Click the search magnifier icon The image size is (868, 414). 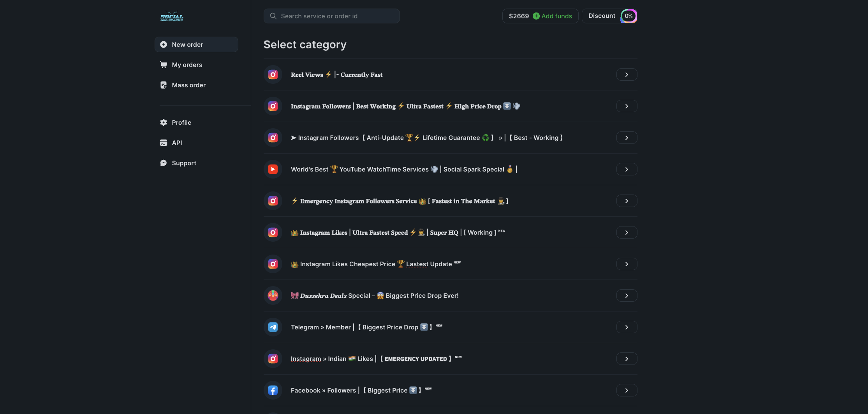pos(273,16)
